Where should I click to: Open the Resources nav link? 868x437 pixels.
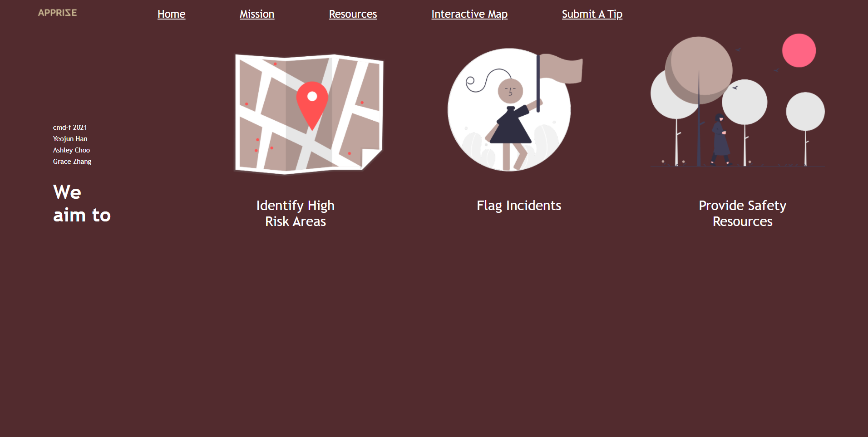coord(353,14)
